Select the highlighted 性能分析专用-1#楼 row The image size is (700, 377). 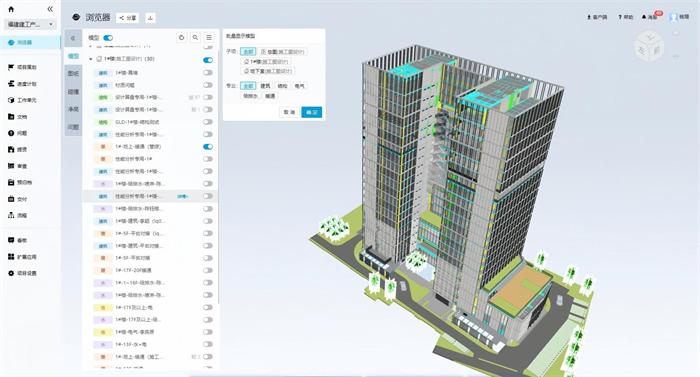click(150, 196)
